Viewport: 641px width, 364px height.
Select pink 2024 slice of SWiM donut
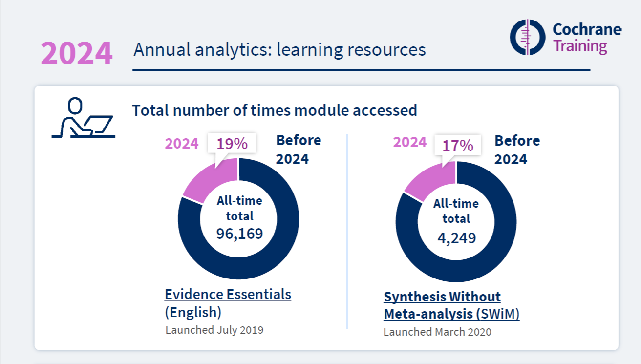429,181
